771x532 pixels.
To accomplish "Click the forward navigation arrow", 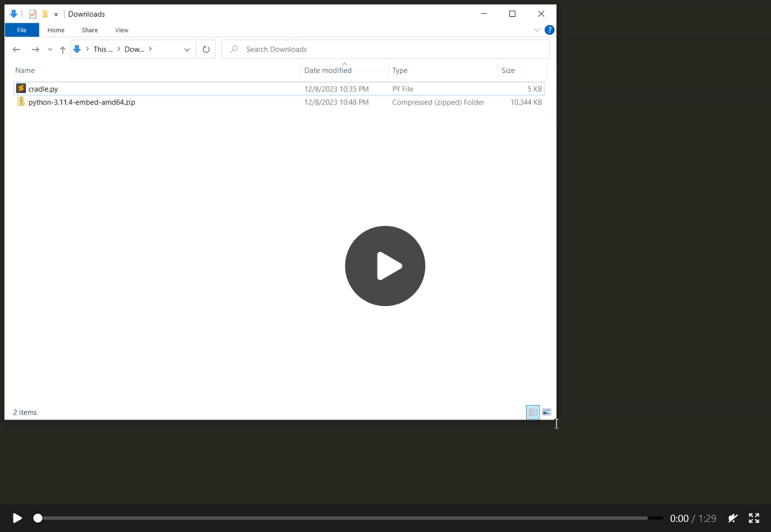I will pos(35,50).
